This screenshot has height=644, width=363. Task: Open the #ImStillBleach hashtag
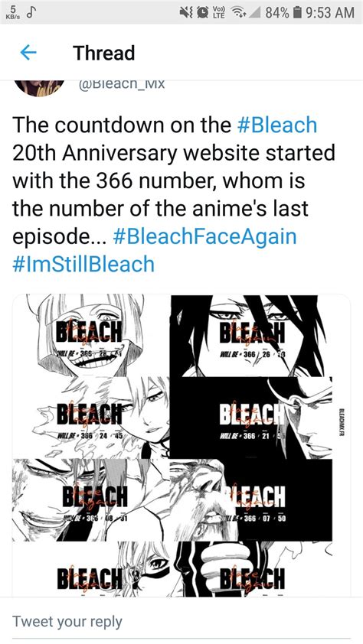click(83, 264)
